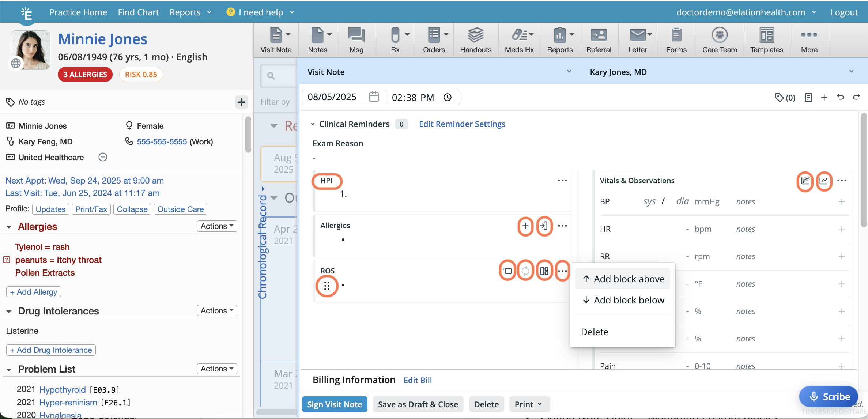Click the plus icon in the Allergies block

pyautogui.click(x=525, y=226)
